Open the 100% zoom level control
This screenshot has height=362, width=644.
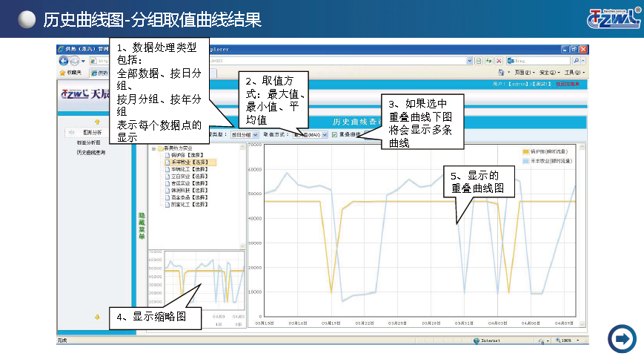tap(564, 340)
